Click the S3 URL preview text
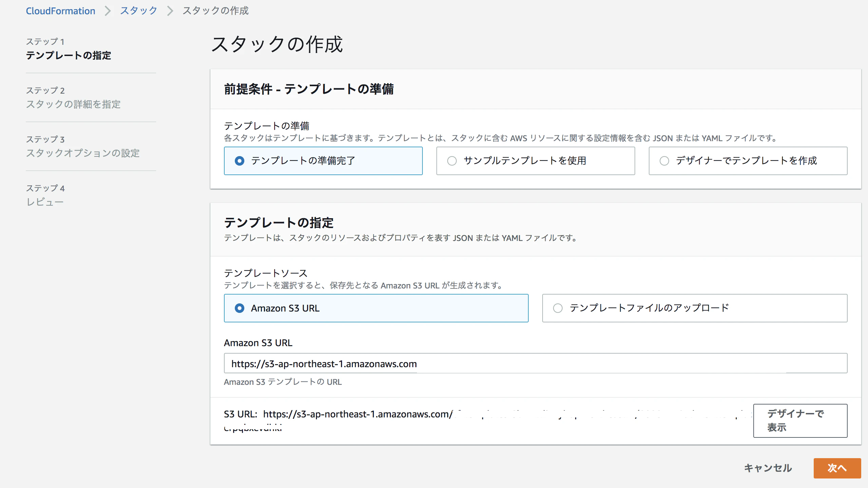Viewport: 868px width, 488px height. coord(488,421)
